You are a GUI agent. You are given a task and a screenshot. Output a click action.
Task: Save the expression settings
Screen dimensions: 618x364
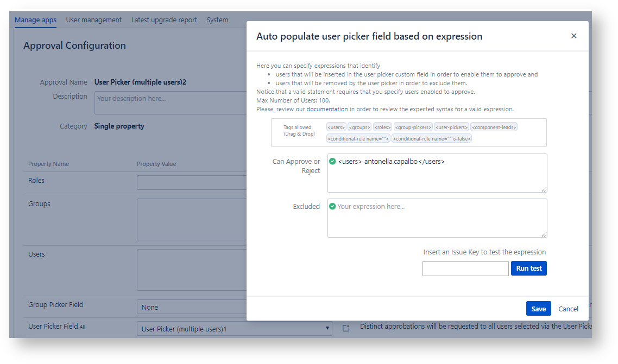(x=538, y=309)
